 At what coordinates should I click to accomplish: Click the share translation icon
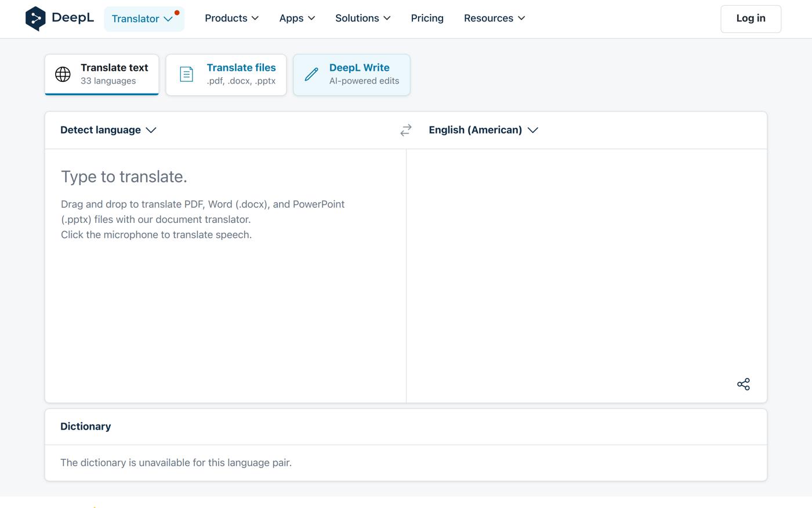point(744,384)
